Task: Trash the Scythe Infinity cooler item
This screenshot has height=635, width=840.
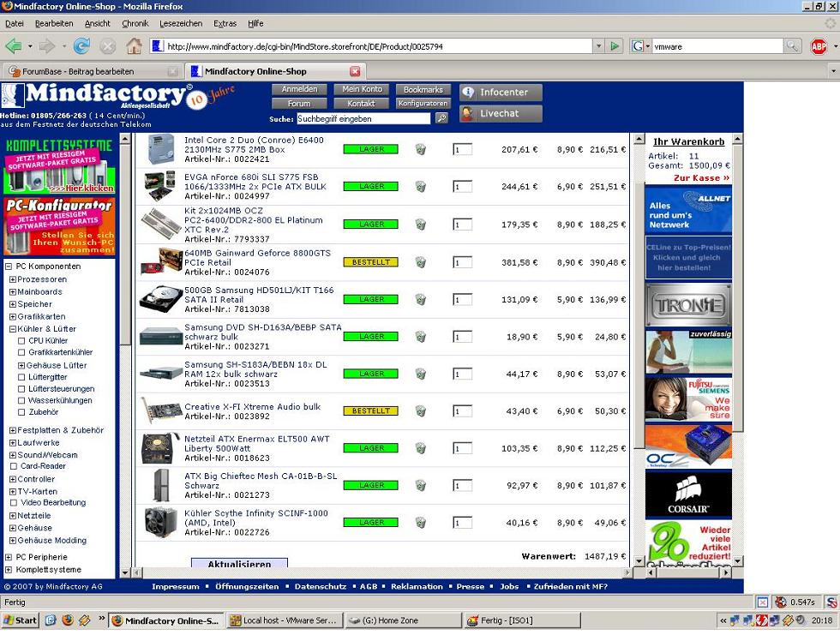Action: click(421, 523)
